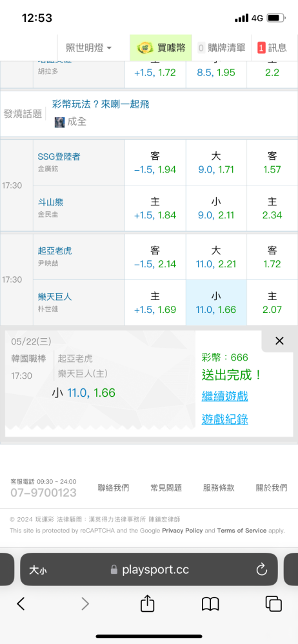Open the 遊戲紀錄 link
Screen dimensions: 298x644
224,419
